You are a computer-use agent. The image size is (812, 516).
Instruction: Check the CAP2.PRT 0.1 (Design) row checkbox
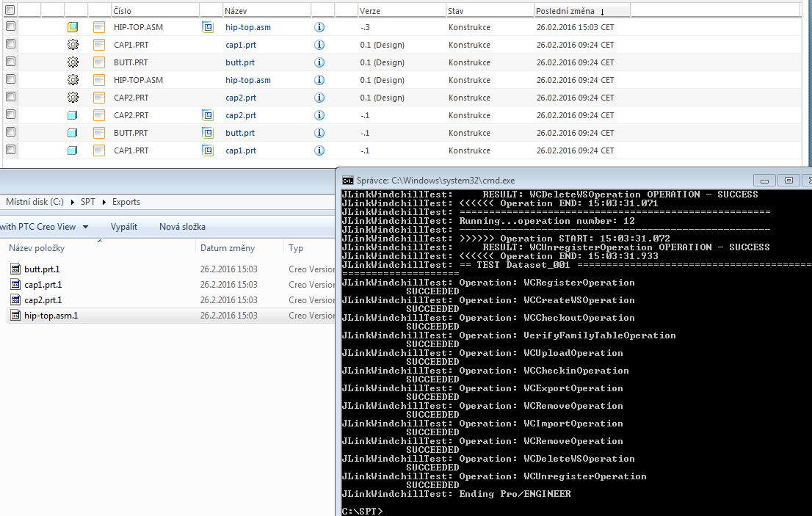tap(10, 97)
